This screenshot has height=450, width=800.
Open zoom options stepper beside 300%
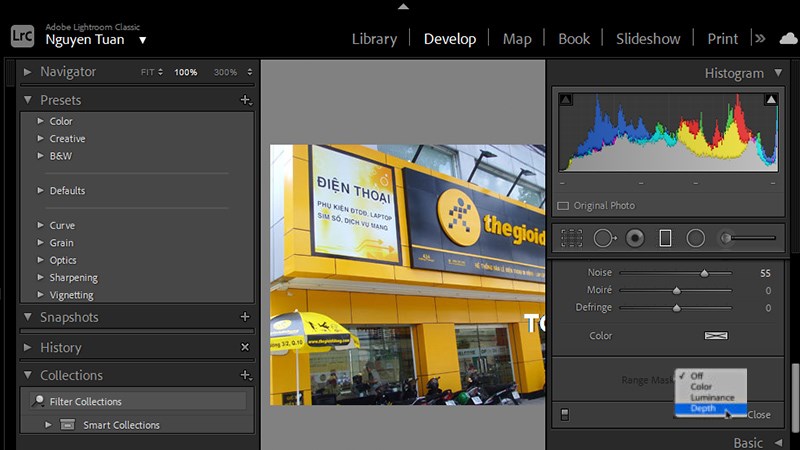[249, 72]
